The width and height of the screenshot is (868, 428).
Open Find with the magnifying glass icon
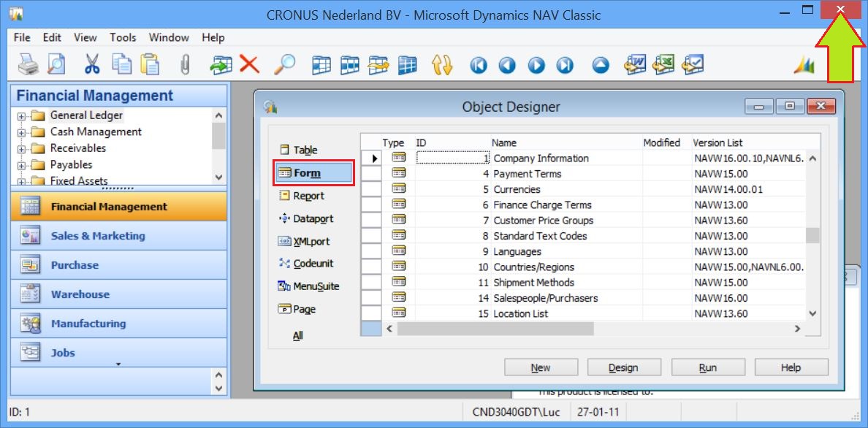tap(284, 64)
